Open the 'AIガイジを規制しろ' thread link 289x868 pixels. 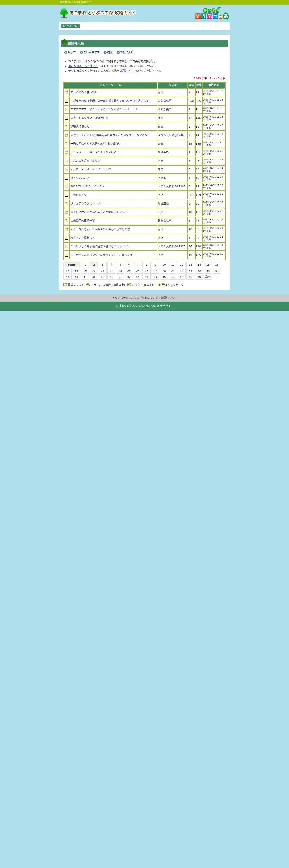pyautogui.click(x=82, y=238)
